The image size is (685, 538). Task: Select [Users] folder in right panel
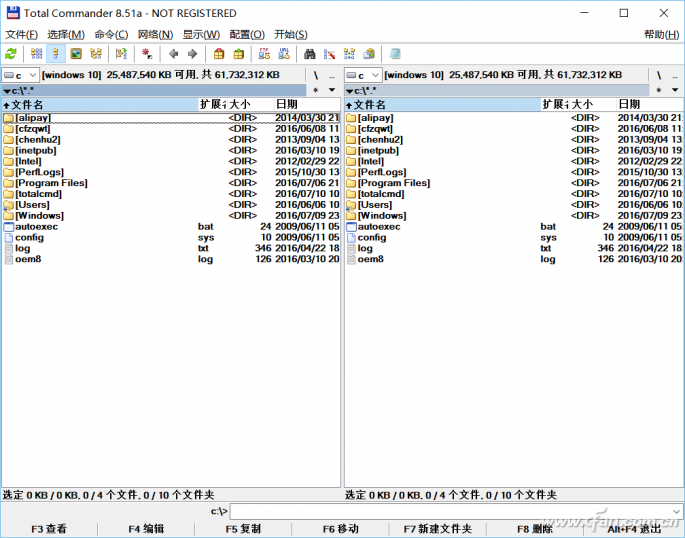coord(514,205)
